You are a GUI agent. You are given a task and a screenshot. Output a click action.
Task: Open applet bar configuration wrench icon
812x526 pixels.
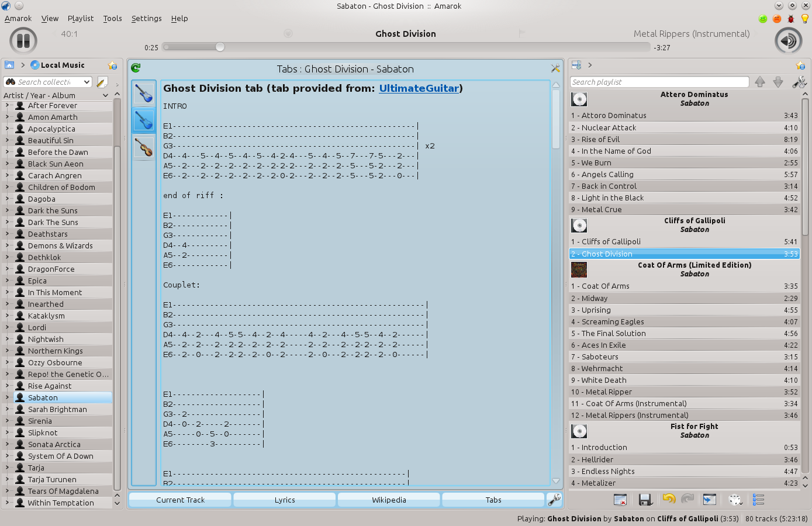point(554,500)
